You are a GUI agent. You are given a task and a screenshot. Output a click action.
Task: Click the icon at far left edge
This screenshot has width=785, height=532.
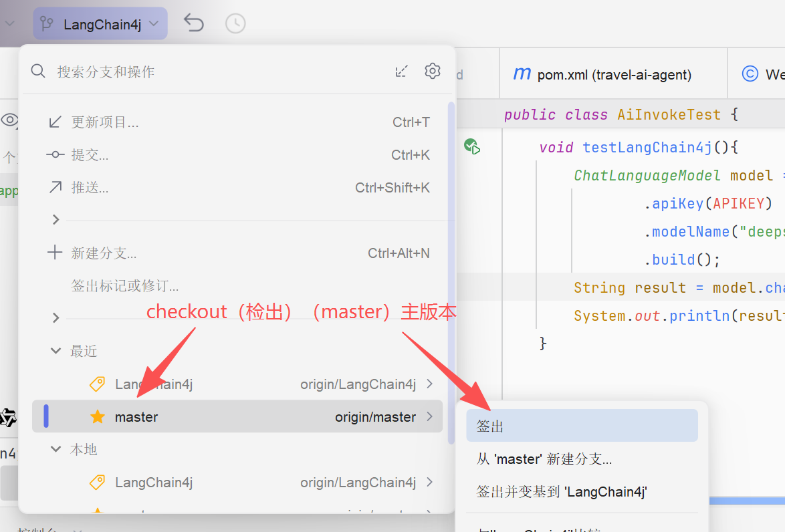coord(7,417)
